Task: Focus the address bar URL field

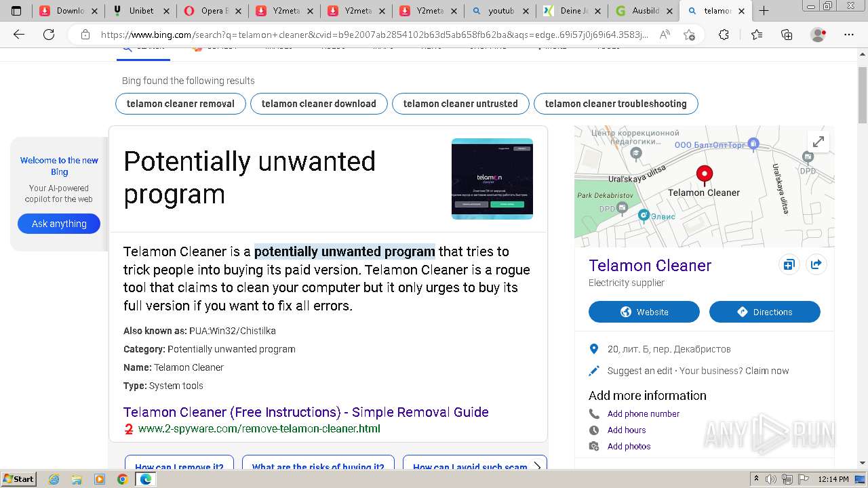Action: pos(374,35)
